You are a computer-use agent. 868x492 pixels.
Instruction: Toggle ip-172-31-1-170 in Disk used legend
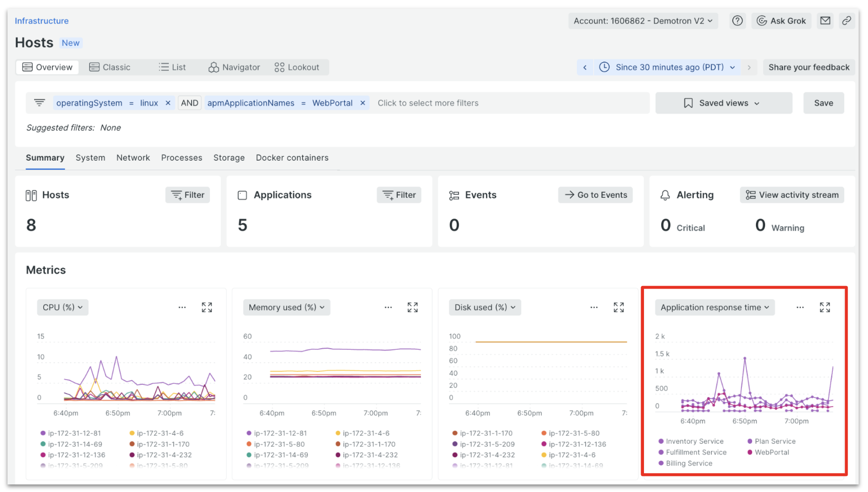(x=483, y=433)
